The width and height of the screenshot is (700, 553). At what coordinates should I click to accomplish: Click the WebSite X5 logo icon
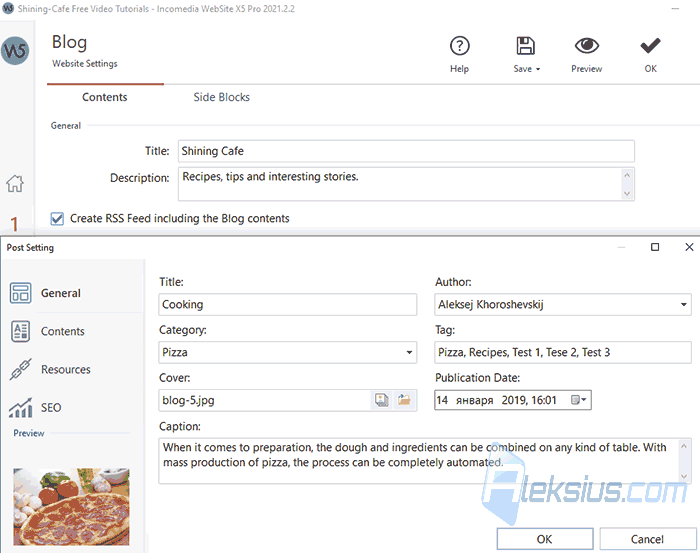[x=15, y=50]
